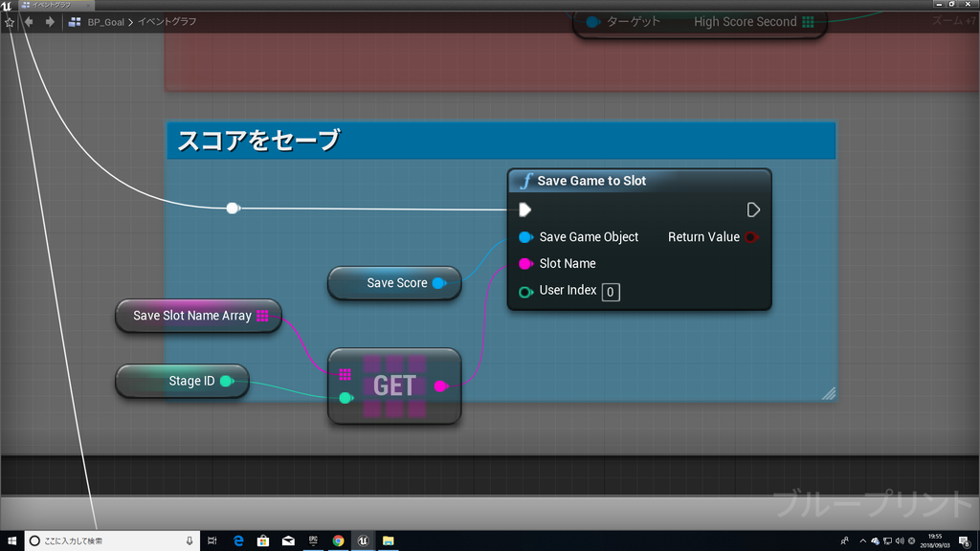Open Epic Games Launcher from the taskbar

[x=313, y=541]
